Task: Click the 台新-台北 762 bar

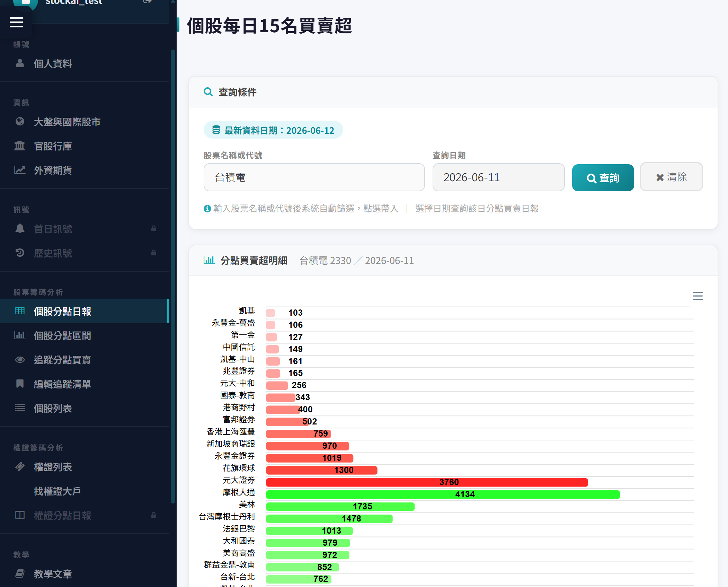Action: [299, 579]
